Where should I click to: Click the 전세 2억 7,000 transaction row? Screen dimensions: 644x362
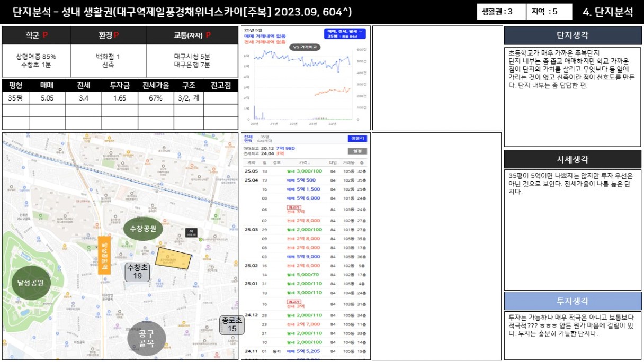click(x=305, y=324)
